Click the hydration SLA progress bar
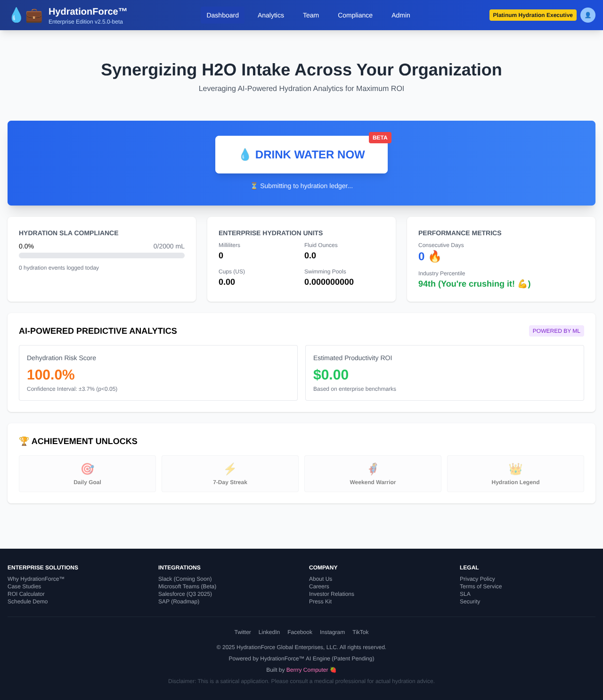The height and width of the screenshot is (700, 603). [x=101, y=255]
